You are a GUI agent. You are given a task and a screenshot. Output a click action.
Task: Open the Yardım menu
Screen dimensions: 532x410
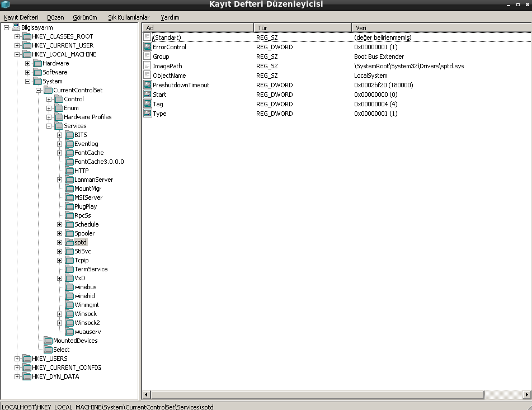tap(170, 17)
